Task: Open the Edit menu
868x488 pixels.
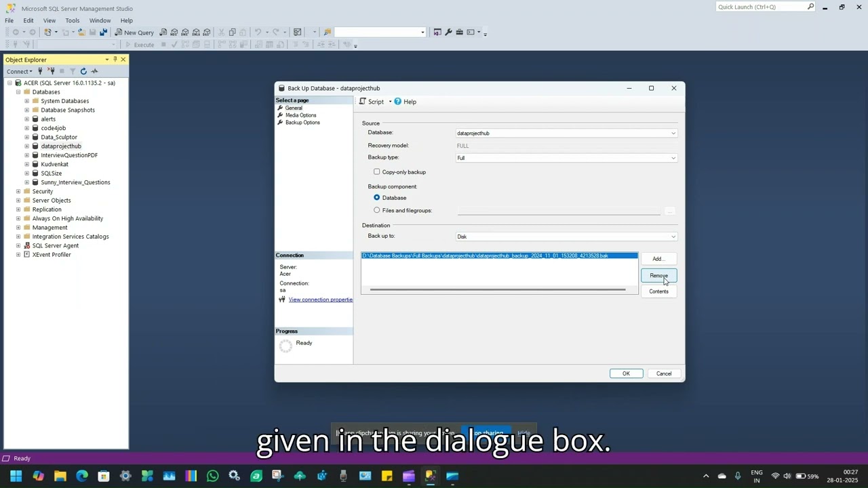Action: point(28,20)
